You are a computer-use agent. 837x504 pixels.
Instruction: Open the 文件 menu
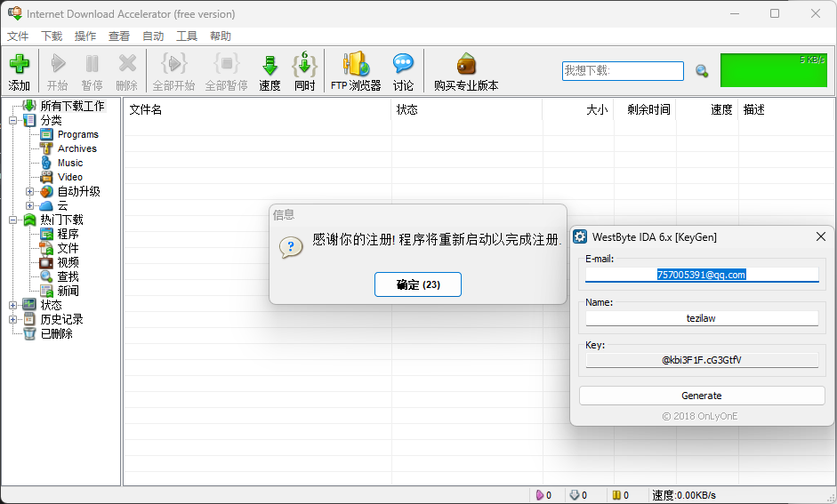click(x=18, y=36)
